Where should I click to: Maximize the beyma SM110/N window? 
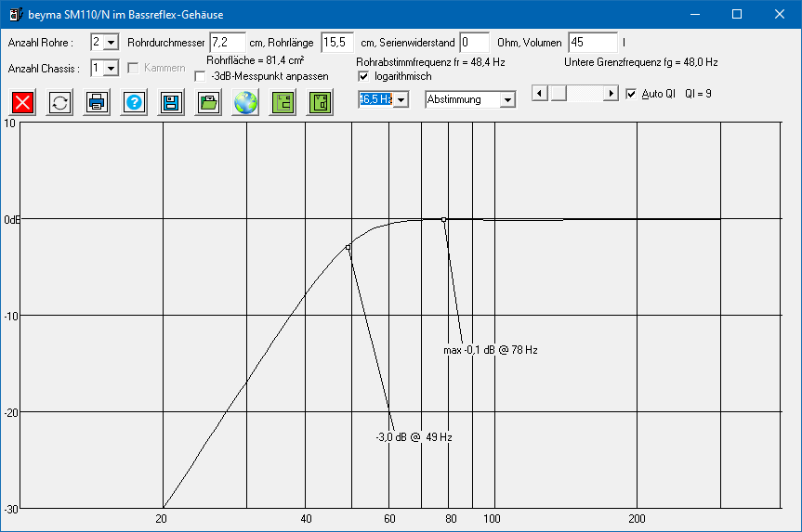(737, 14)
